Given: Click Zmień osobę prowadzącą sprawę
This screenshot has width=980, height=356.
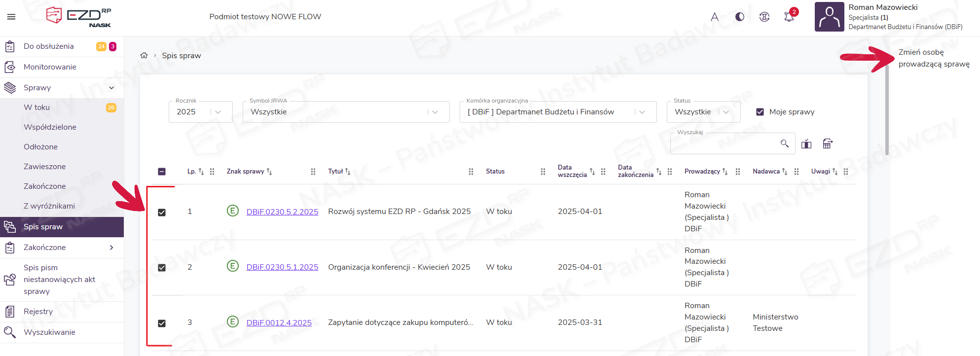Looking at the screenshot, I should [x=933, y=58].
